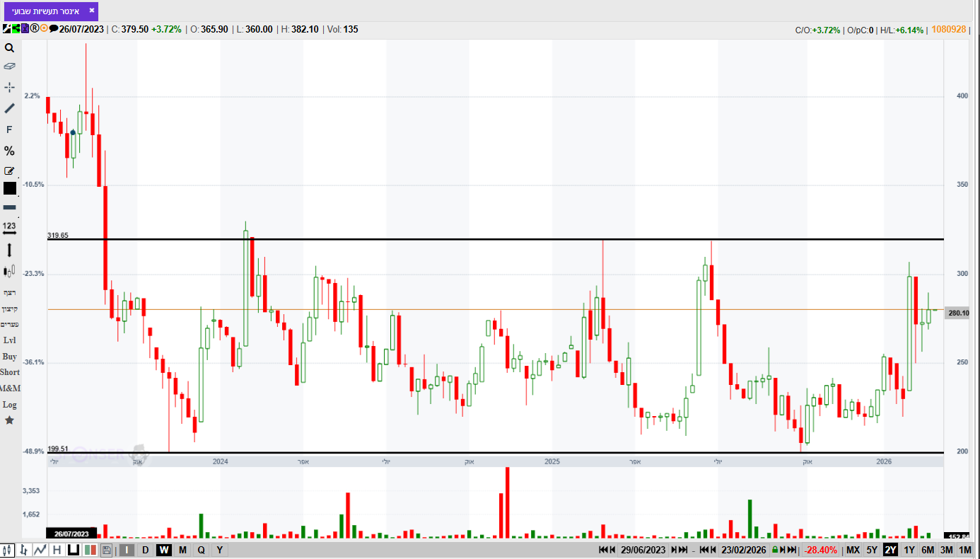Choose the trend line drawing tool
This screenshot has height=559, width=980.
tap(9, 108)
